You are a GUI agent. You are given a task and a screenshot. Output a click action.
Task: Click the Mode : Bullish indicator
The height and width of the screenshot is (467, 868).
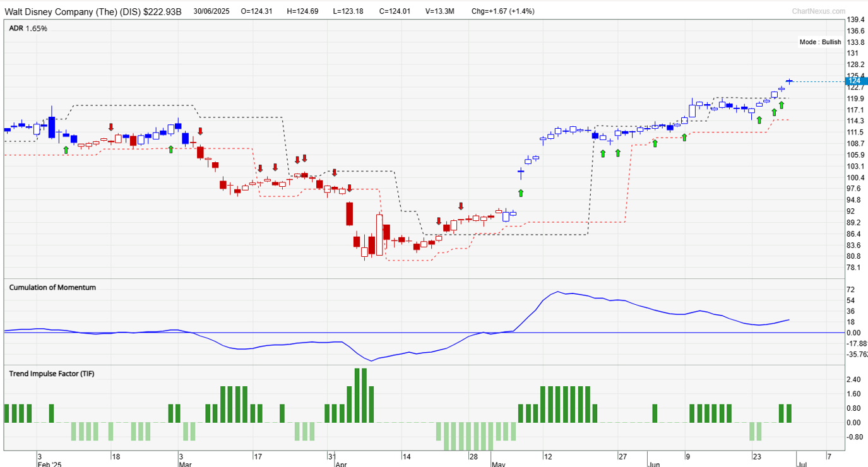coord(821,42)
